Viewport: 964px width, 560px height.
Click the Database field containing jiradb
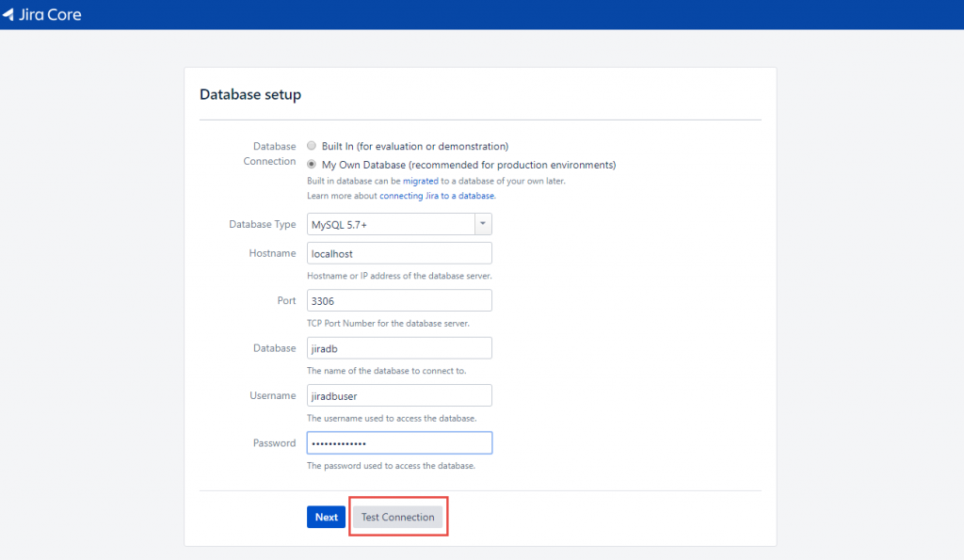pos(399,348)
